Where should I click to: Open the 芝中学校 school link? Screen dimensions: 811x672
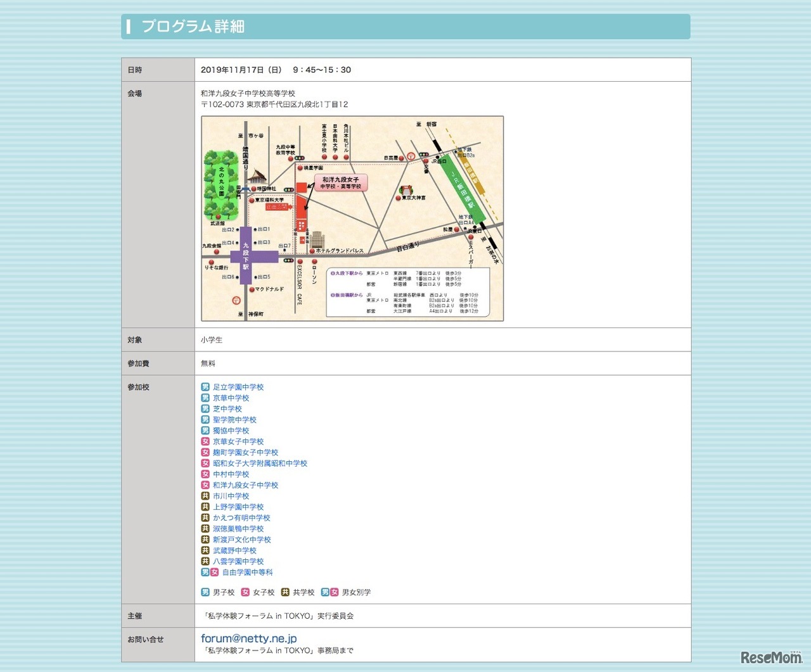coord(227,409)
